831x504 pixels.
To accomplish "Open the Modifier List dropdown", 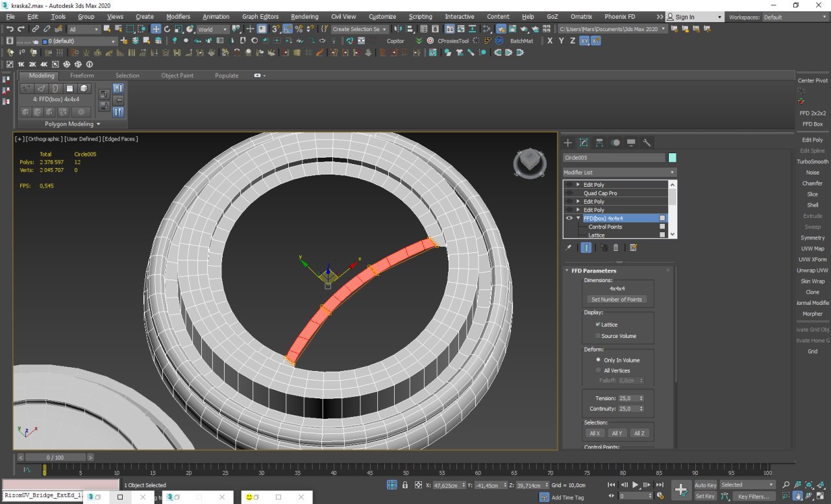I will pos(619,173).
